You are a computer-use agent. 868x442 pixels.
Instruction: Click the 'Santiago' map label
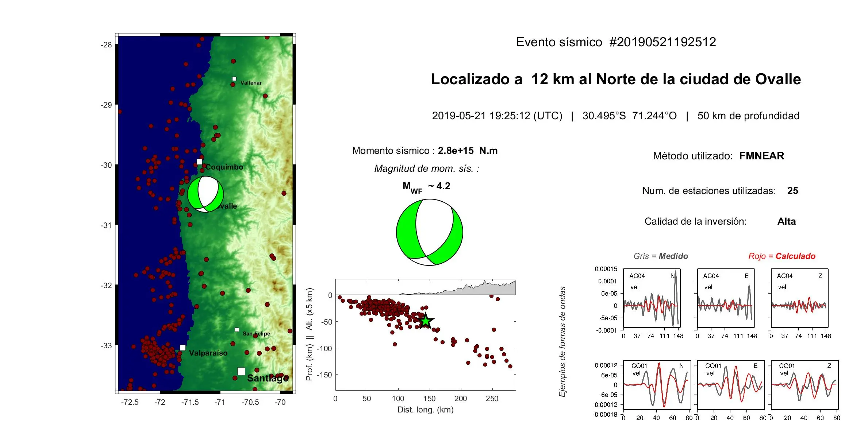(x=268, y=379)
